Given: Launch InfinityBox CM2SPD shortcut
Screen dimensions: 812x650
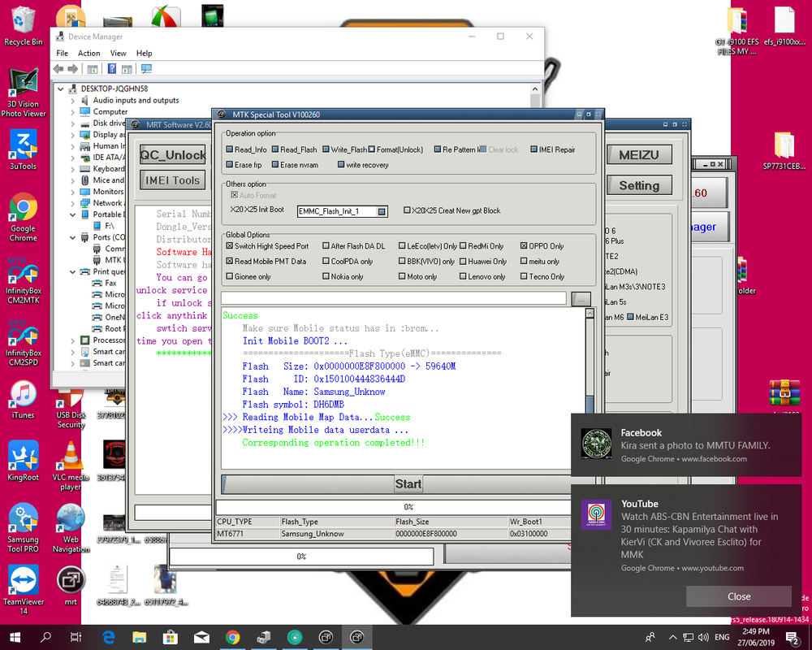Looking at the screenshot, I should click(23, 342).
